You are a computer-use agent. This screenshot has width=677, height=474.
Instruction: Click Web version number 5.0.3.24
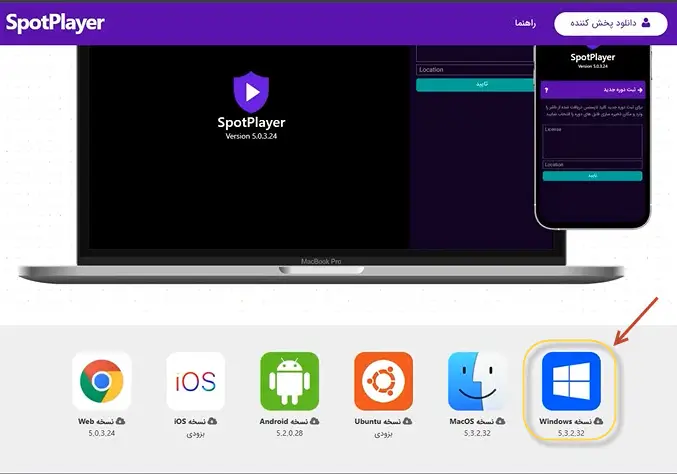tap(101, 433)
